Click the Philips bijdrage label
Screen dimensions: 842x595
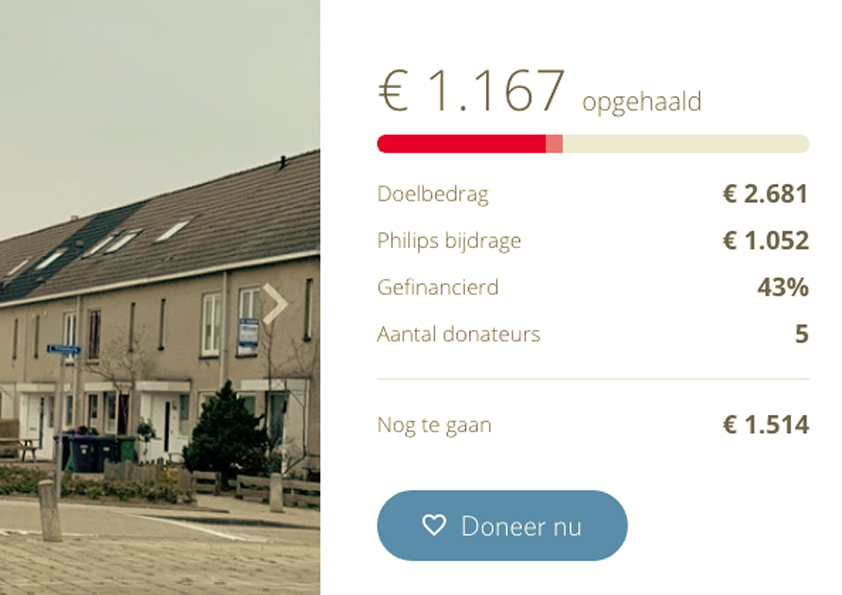449,241
